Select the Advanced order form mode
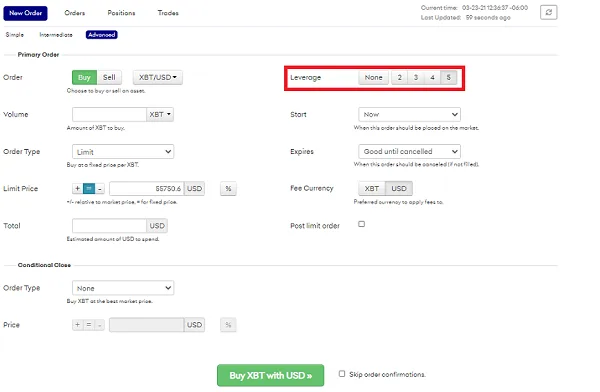Screen dimensions: 600x392 [101, 35]
